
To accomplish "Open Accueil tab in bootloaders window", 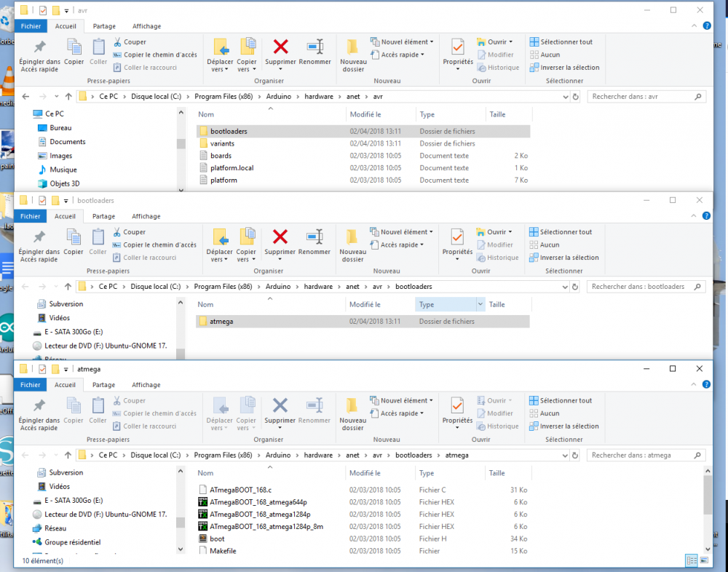I will click(x=65, y=216).
